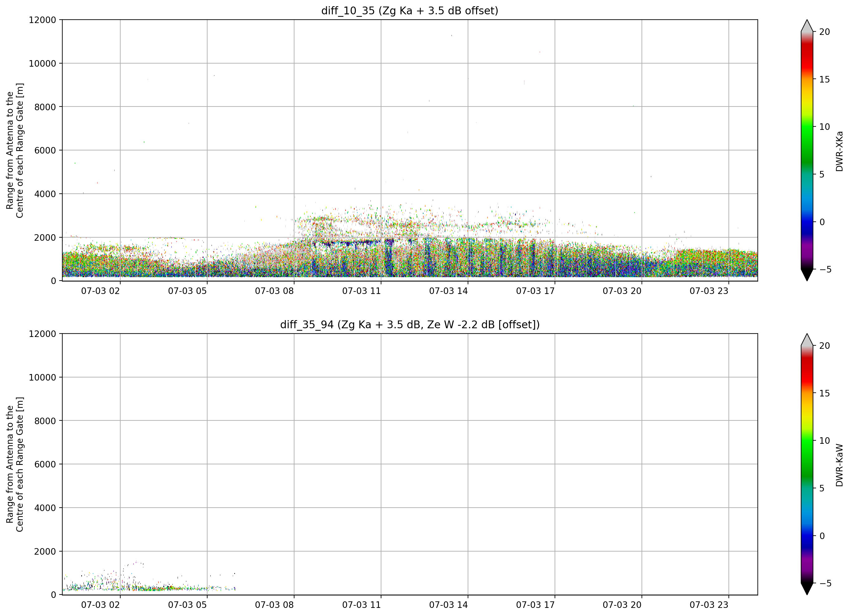Click the 4000 y-tick on the diff_10_35 plot
The width and height of the screenshot is (850, 616).
coord(45,194)
